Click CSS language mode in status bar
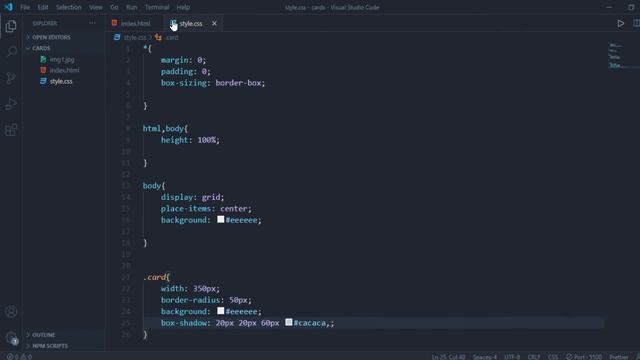Screen dimensions: 640x360 coord(553,357)
